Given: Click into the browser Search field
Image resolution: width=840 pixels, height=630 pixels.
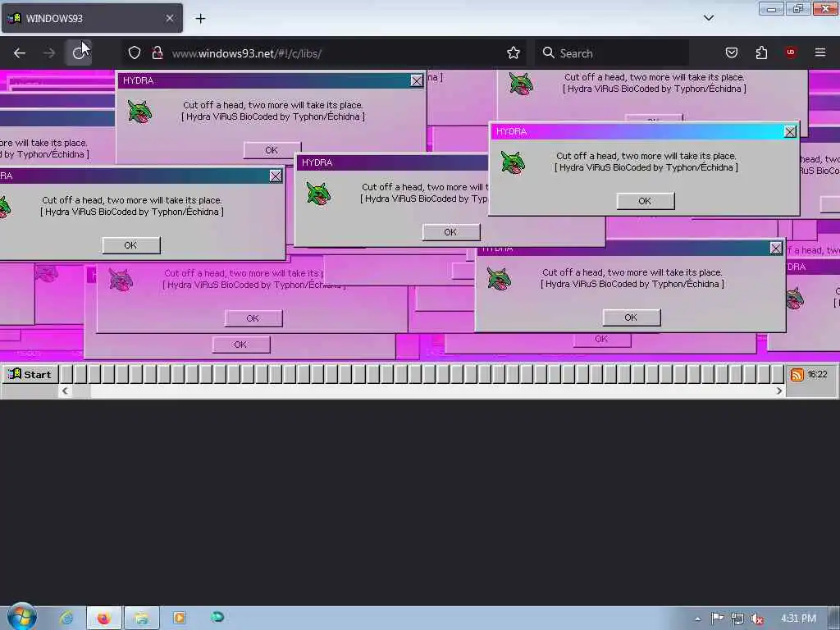Looking at the screenshot, I should 611,53.
